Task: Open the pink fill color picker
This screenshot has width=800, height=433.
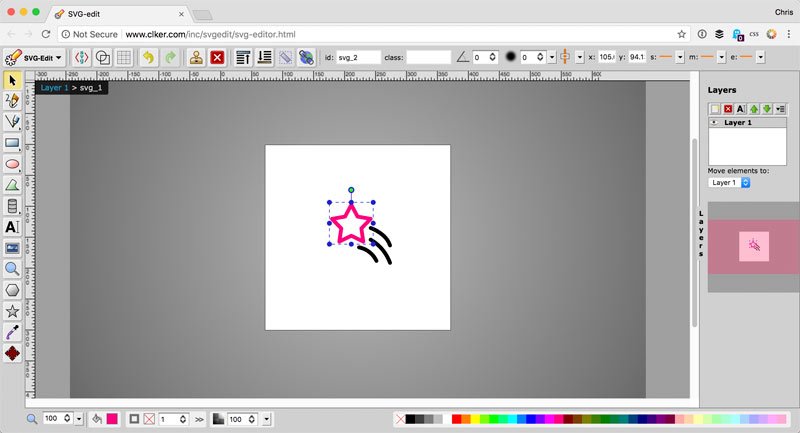Action: [112, 419]
